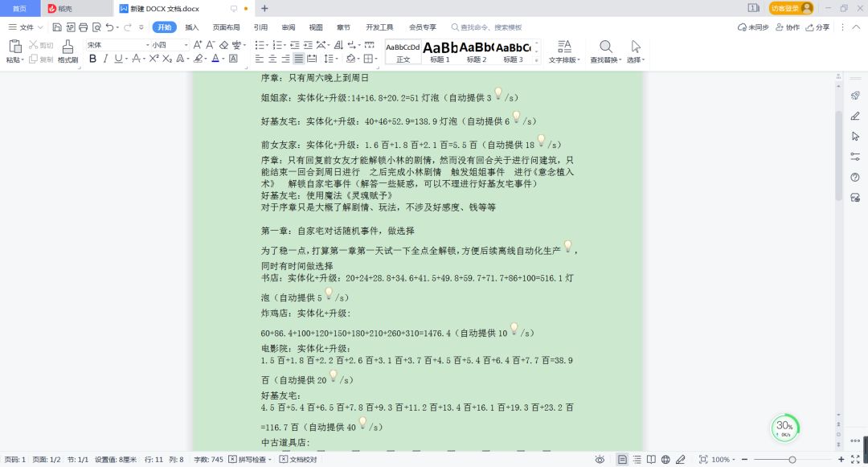
Task: Toggle subscript X₂ formatting
Action: tap(167, 59)
